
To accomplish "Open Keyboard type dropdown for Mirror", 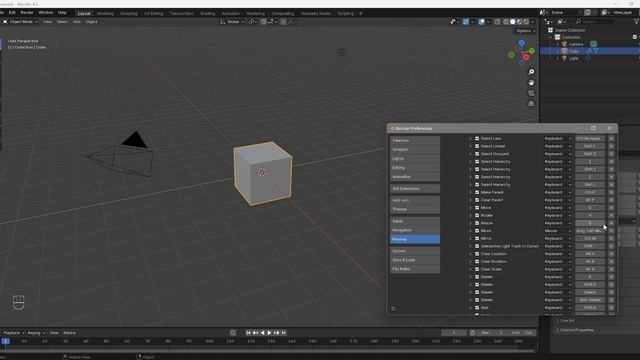I will tap(557, 238).
